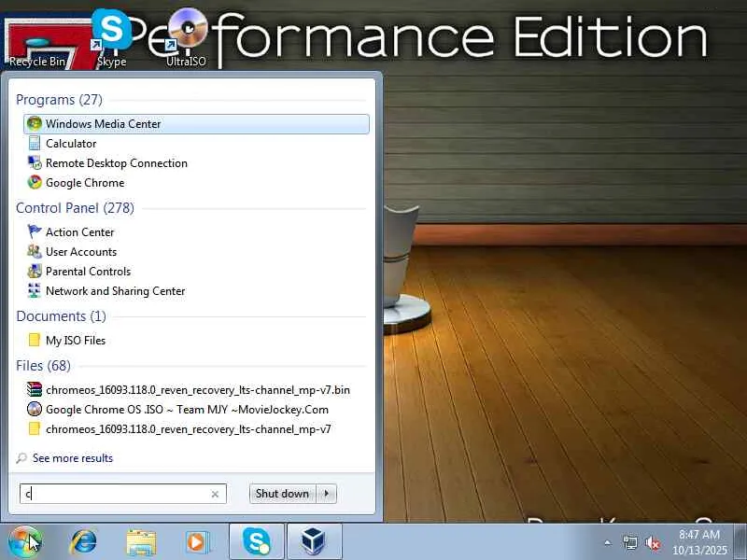Viewport: 747px width, 560px height.
Task: Open Windows Explorer folder on taskbar
Action: (141, 542)
